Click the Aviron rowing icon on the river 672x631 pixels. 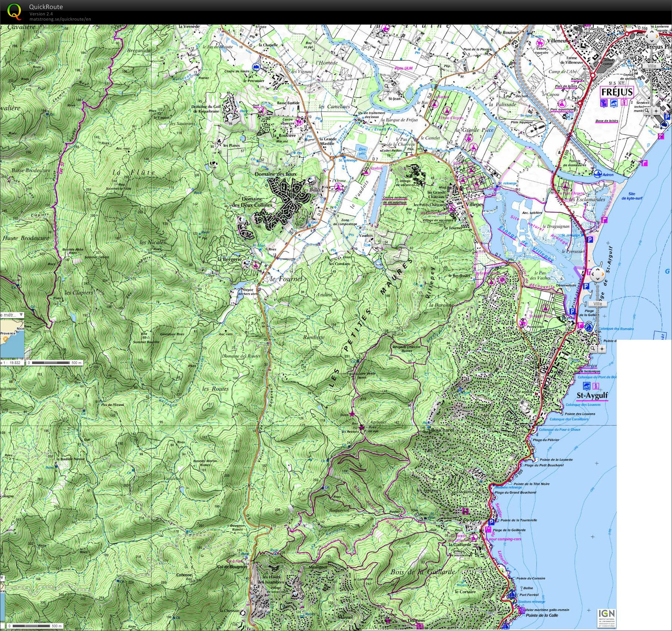597,174
